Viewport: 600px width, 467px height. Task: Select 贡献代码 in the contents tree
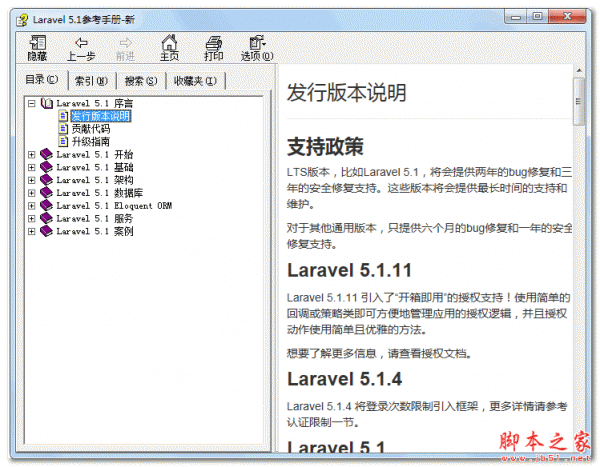(x=91, y=129)
